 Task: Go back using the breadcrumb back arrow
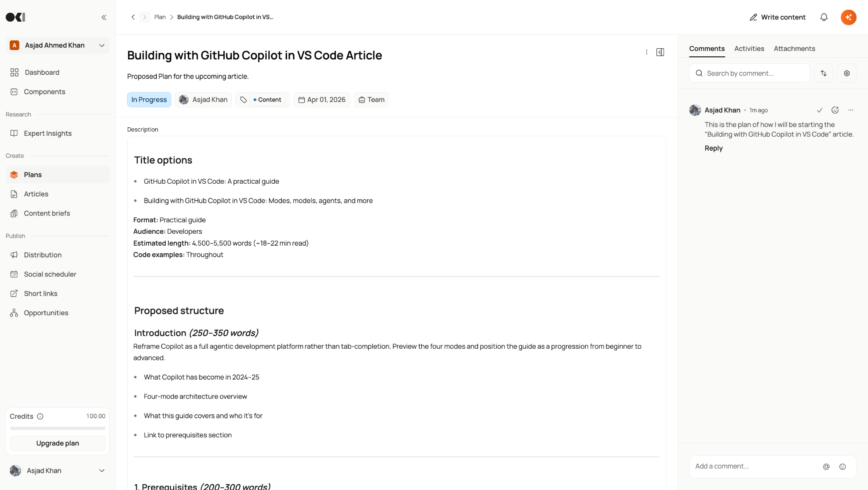[x=133, y=17]
